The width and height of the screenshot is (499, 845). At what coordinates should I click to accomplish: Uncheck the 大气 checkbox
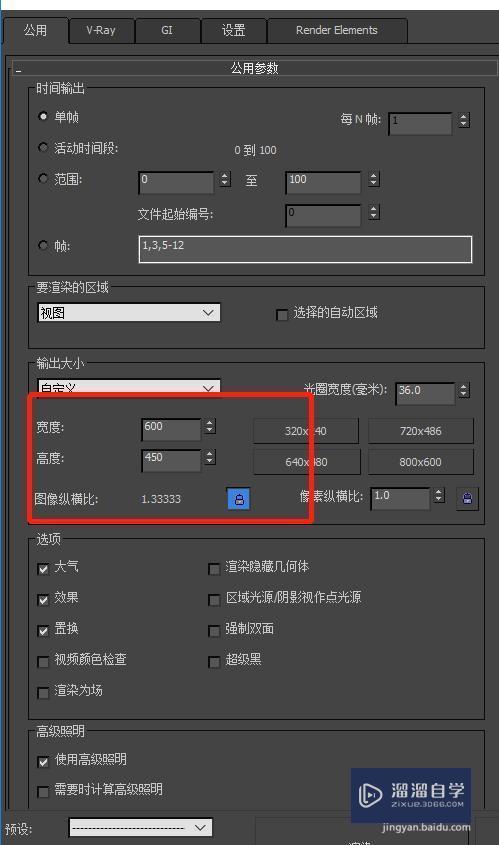[44, 569]
